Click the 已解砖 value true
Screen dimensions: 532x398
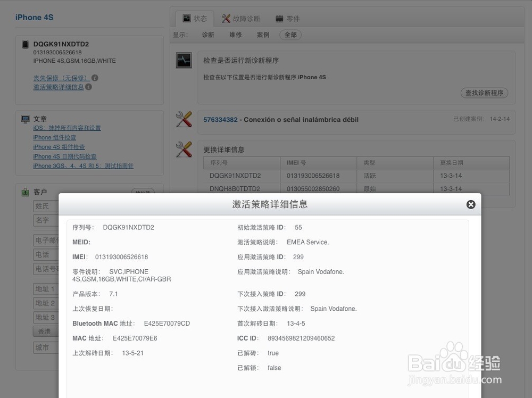pos(273,353)
